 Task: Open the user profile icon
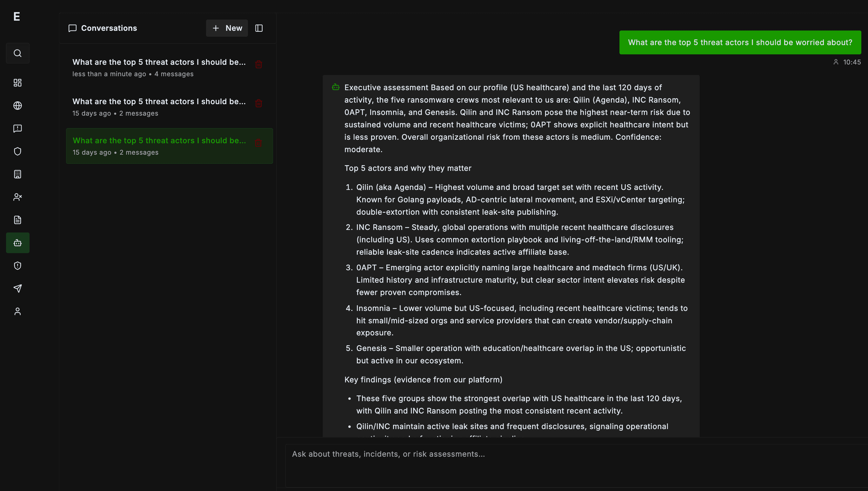point(17,311)
